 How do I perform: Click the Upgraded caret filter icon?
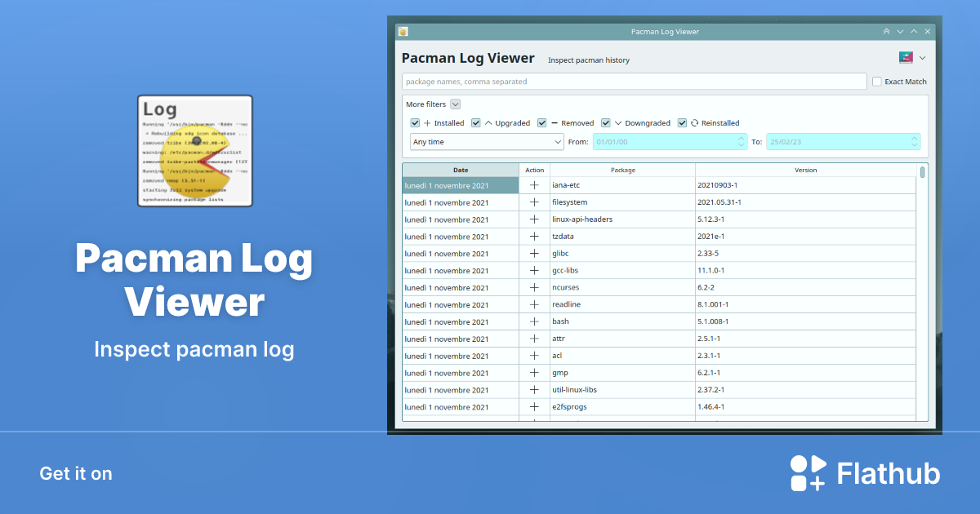coord(488,122)
